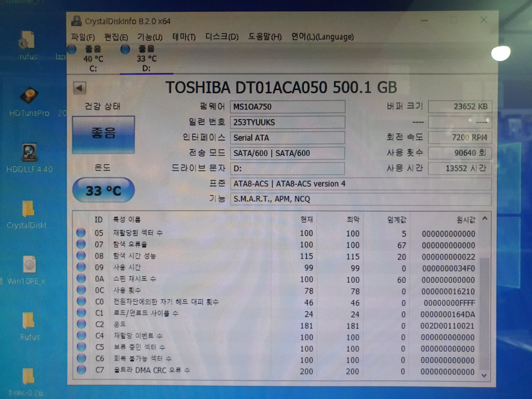Screen dimensions: 532x399
Task: Click the status icon of row 07
Action: pyautogui.click(x=81, y=244)
